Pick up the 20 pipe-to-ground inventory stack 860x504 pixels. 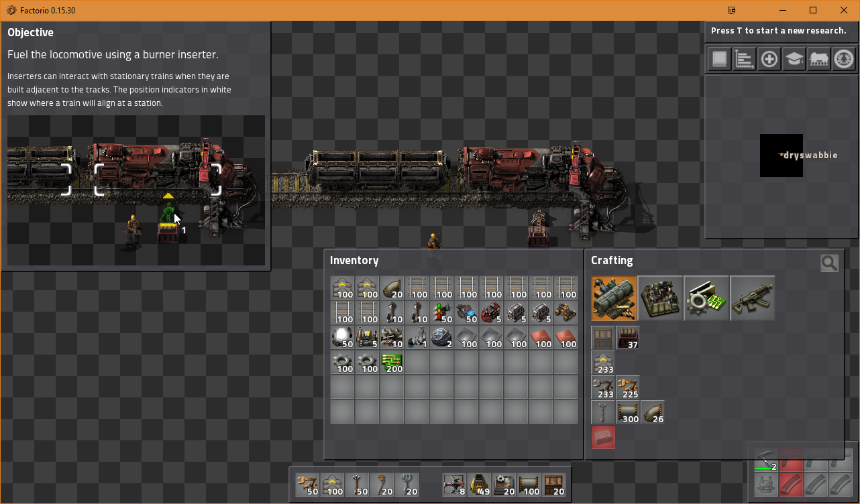[x=392, y=288]
